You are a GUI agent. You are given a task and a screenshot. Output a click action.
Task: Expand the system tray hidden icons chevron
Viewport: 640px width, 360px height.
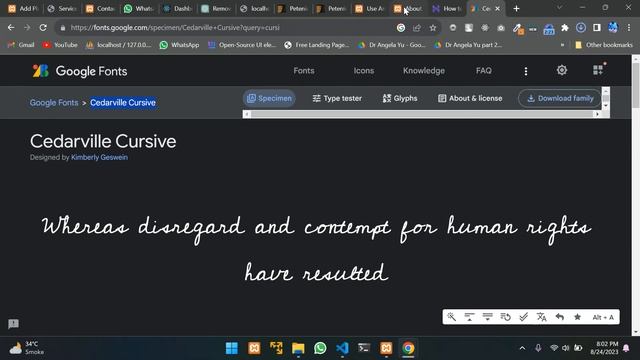pyautogui.click(x=522, y=348)
